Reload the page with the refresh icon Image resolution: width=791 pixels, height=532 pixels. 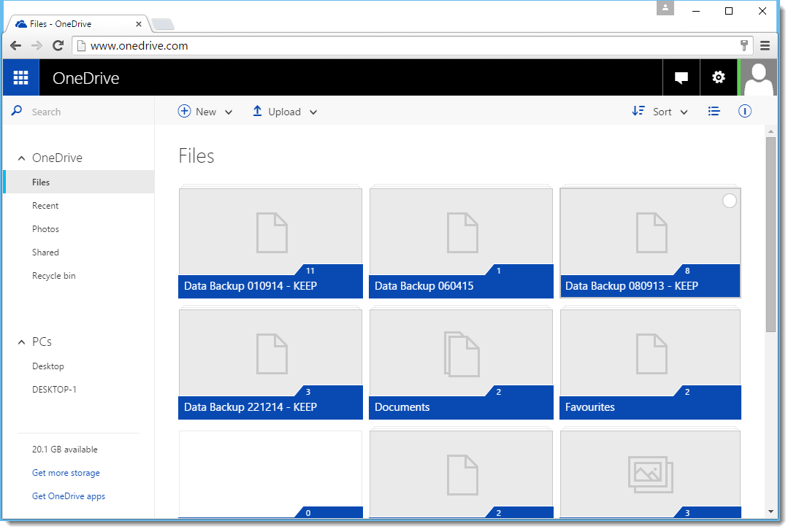coord(58,45)
